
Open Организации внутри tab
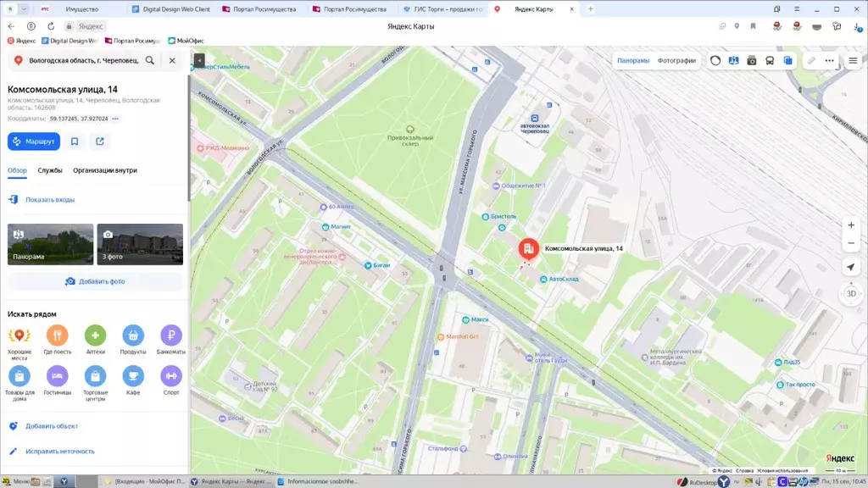click(x=104, y=170)
